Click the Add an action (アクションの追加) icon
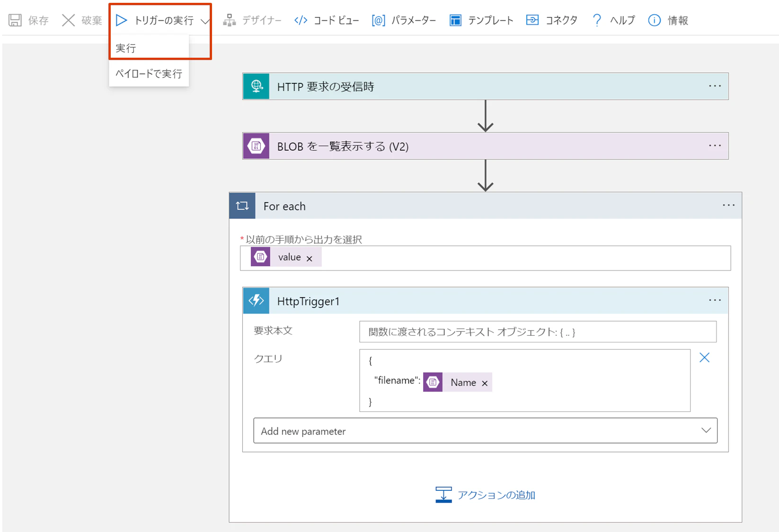The height and width of the screenshot is (532, 779). point(443,495)
